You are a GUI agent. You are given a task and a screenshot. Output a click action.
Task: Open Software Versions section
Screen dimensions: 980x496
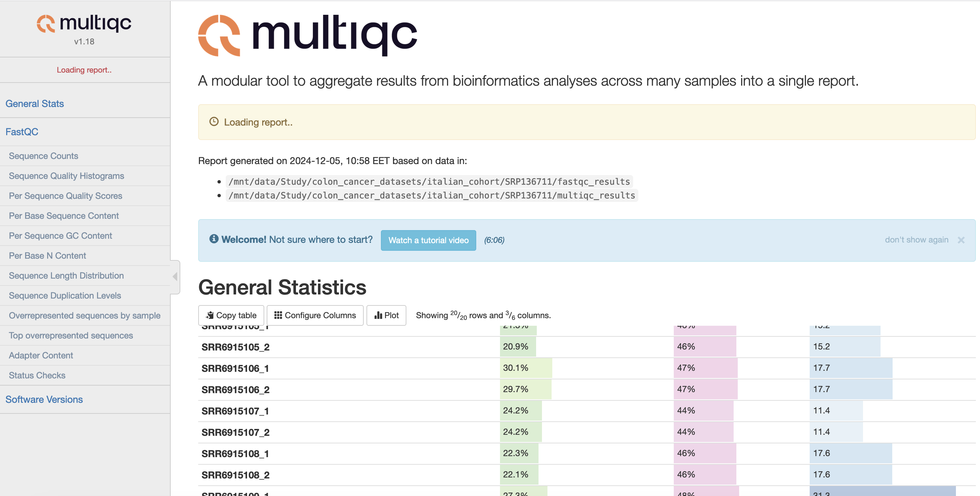pyautogui.click(x=44, y=399)
